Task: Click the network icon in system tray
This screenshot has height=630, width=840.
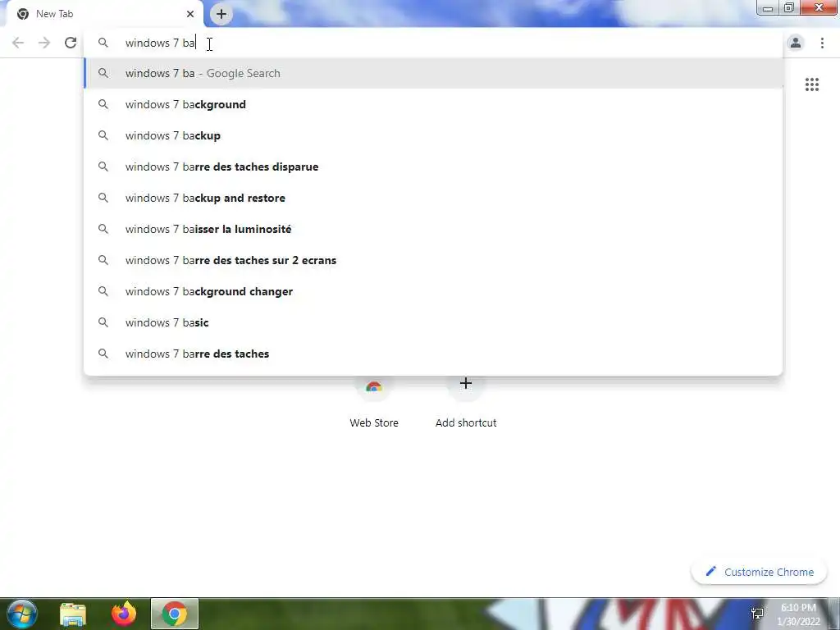Action: point(757,614)
